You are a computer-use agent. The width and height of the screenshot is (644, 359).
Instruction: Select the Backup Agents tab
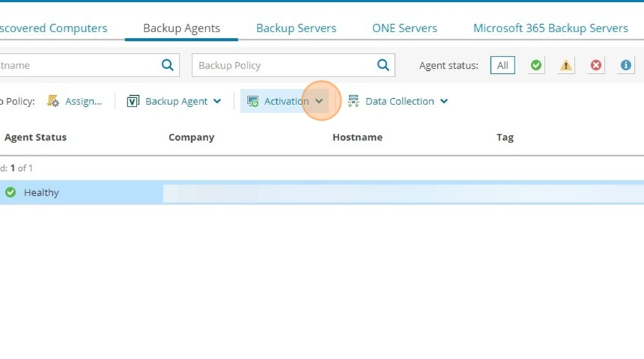[182, 29]
